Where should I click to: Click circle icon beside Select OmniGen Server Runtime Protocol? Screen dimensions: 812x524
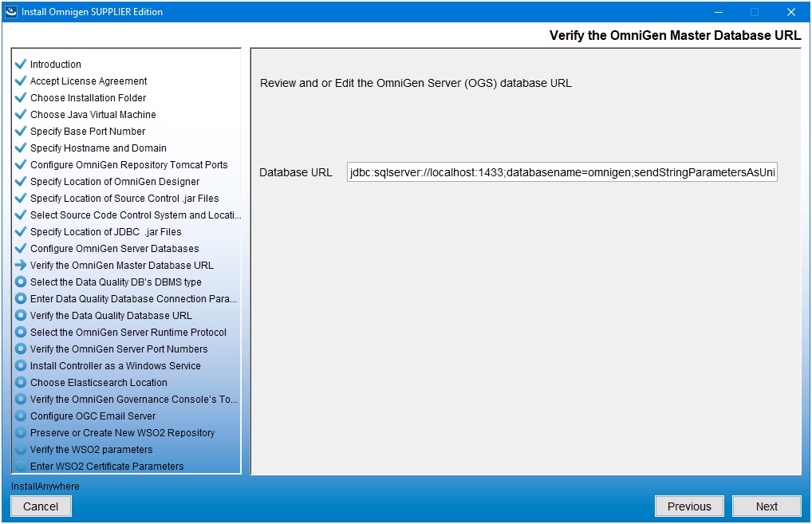pyautogui.click(x=21, y=332)
